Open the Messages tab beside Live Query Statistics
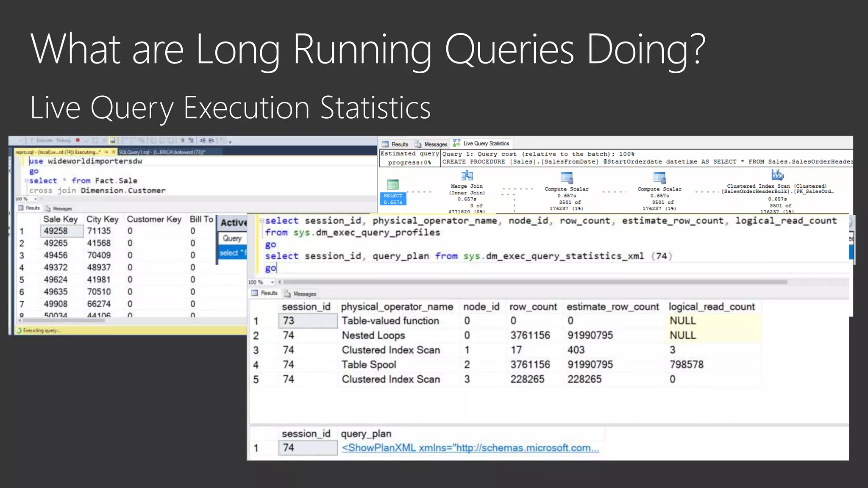The width and height of the screenshot is (868, 488). click(431, 144)
